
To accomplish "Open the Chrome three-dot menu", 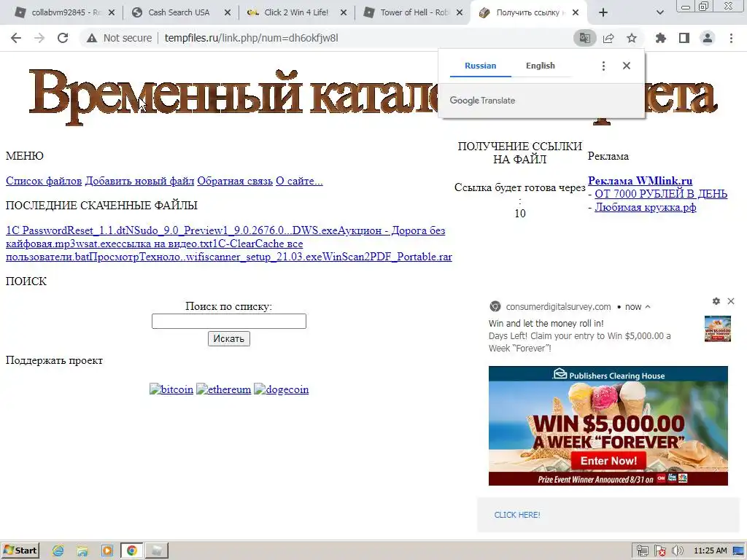I will [x=731, y=38].
